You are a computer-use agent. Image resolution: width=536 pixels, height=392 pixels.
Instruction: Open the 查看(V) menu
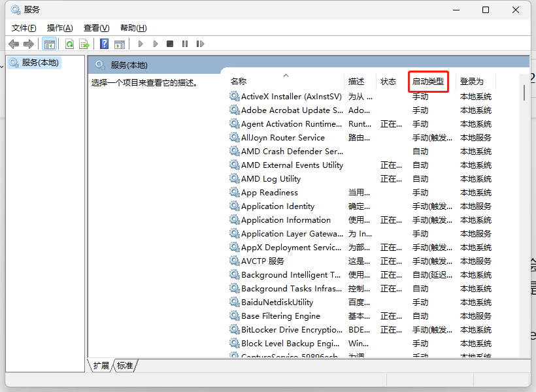click(95, 27)
